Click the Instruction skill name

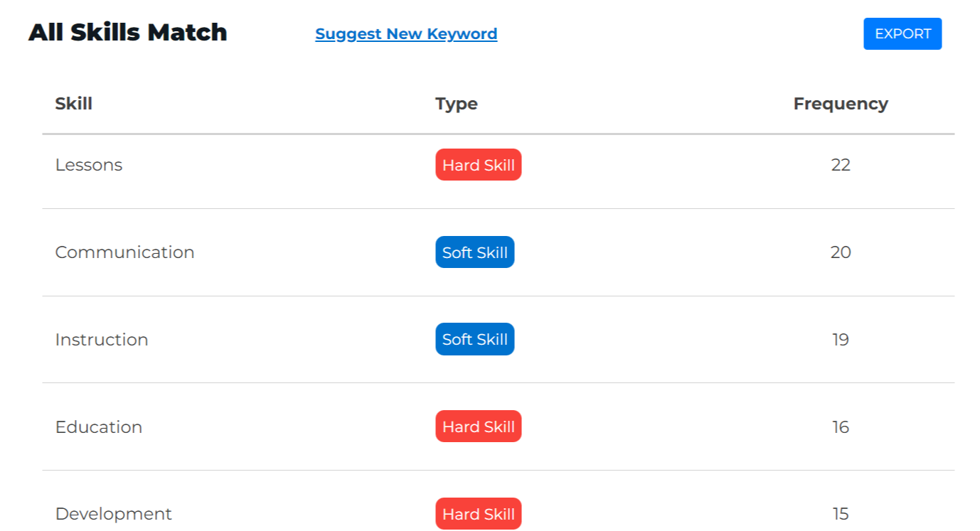click(102, 340)
